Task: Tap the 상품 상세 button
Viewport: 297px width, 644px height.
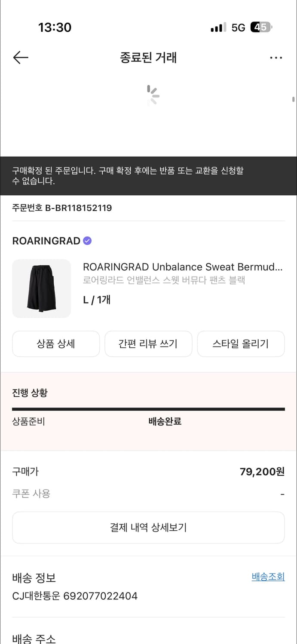Action: (55, 344)
